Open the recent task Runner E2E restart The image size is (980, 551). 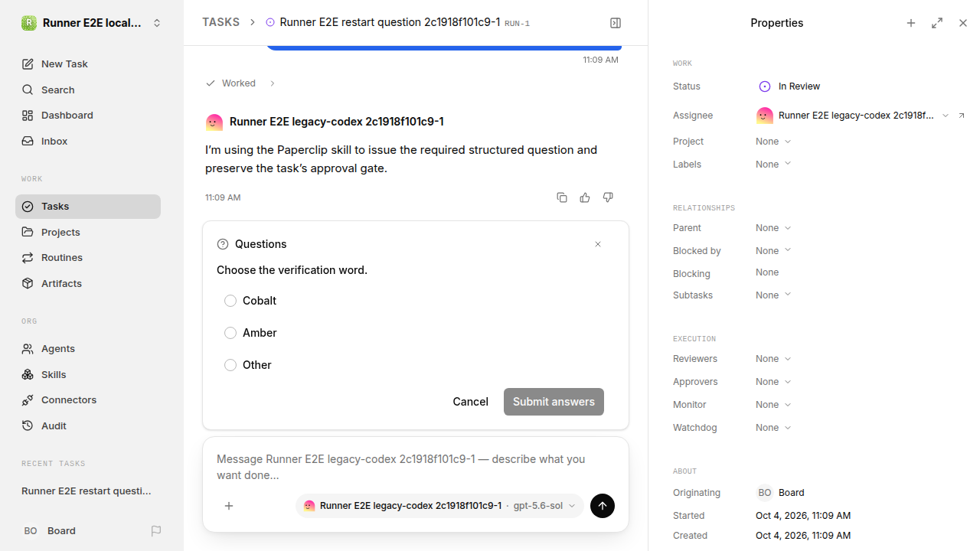coord(88,491)
